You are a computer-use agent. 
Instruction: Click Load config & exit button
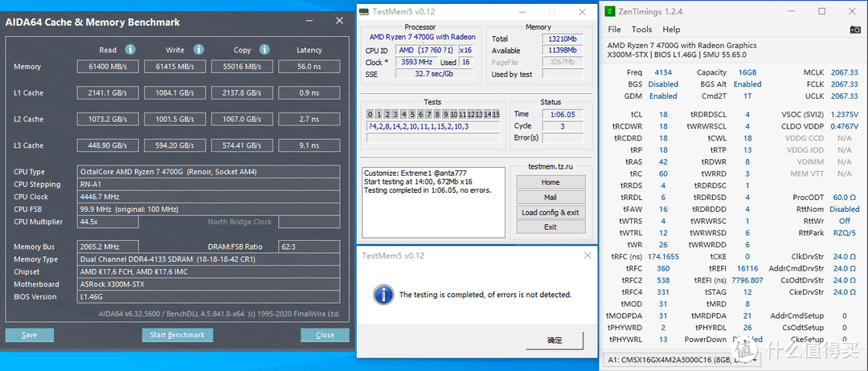point(551,212)
